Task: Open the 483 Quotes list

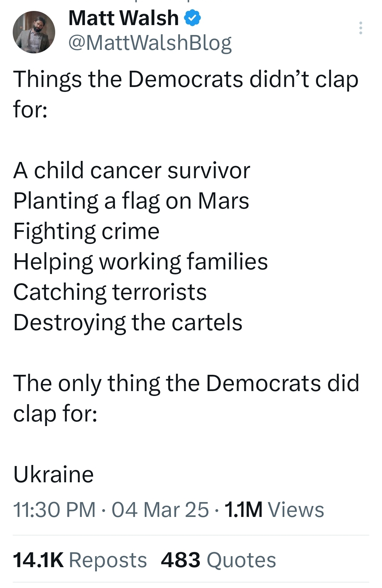Action: (218, 560)
